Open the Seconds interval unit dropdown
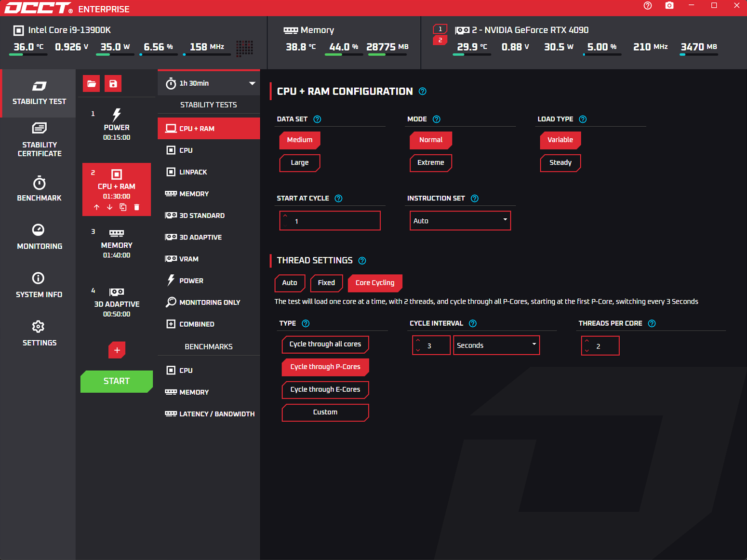Screen dimensions: 747x560 (x=496, y=346)
